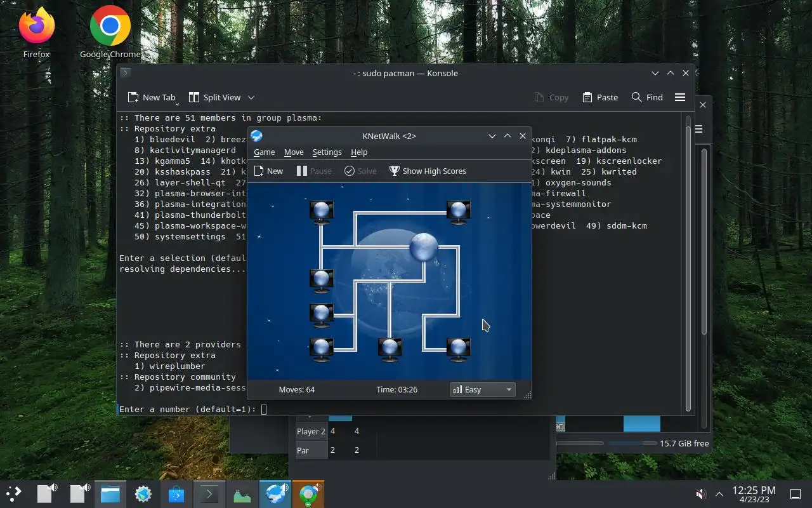Rotate the cable cell directly below the server
This screenshot has width=812, height=508.
point(424,280)
